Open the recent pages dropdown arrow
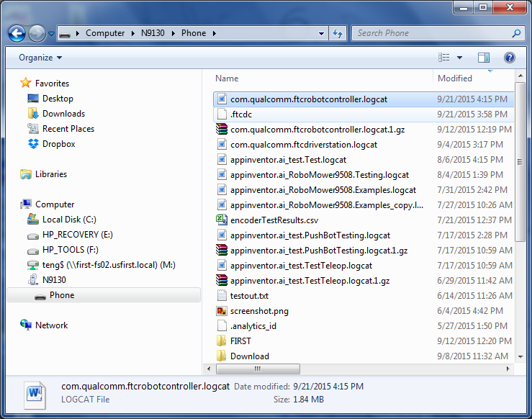The height and width of the screenshot is (419, 532). click(51, 34)
